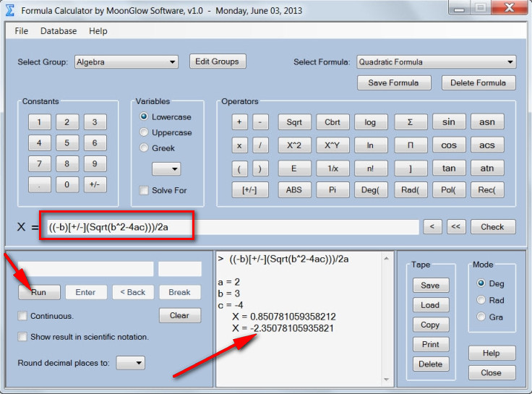Image resolution: width=532 pixels, height=394 pixels.
Task: Click the Help button under Mode
Action: pos(492,354)
